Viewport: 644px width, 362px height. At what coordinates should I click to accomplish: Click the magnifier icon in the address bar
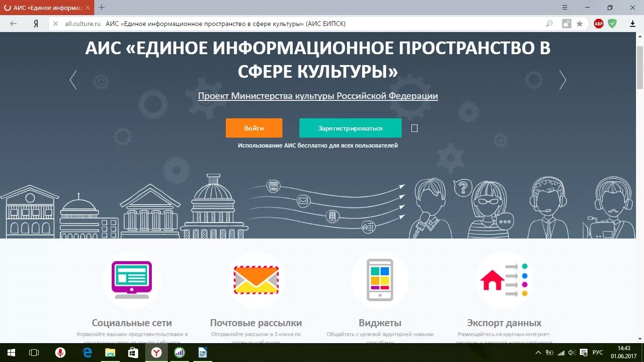pos(549,24)
